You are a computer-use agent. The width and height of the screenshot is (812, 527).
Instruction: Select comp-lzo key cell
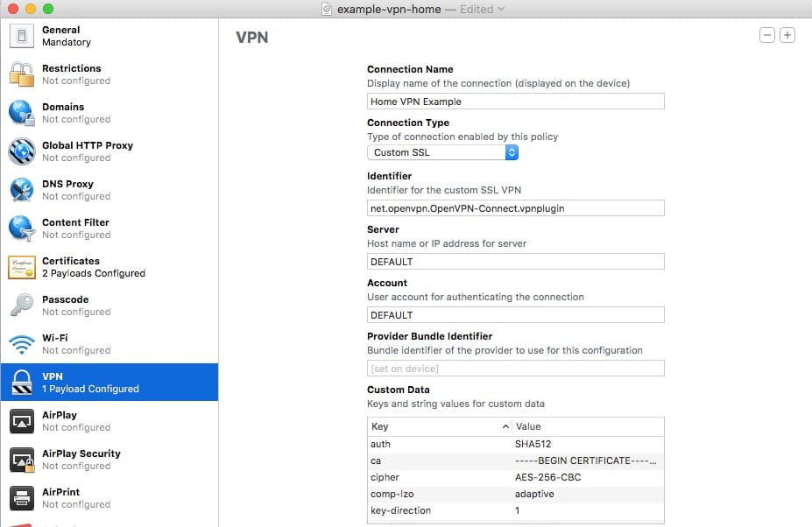[439, 494]
